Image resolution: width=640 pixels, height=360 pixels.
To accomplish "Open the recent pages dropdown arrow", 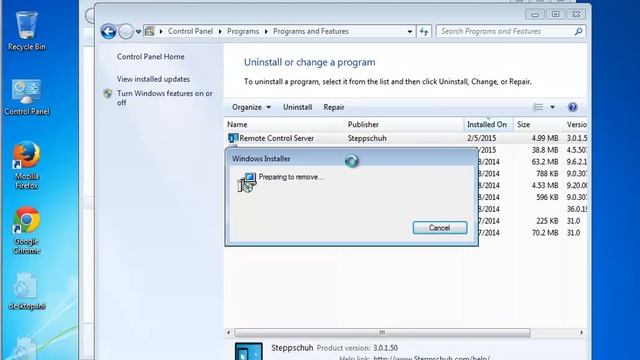I will (x=138, y=31).
